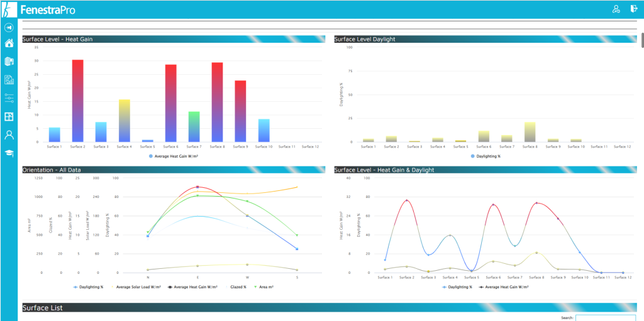Open the charts report icon in sidebar

pyautogui.click(x=9, y=80)
